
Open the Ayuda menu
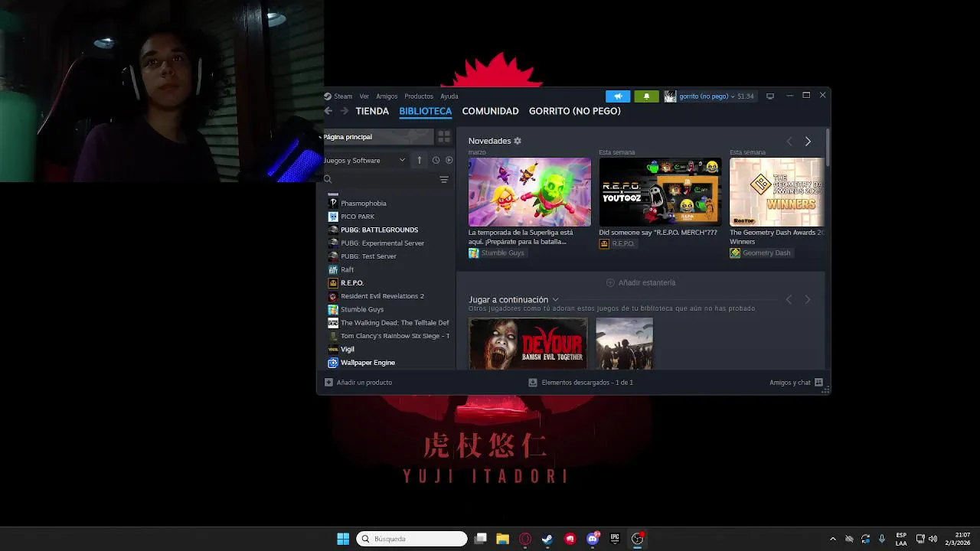(449, 96)
